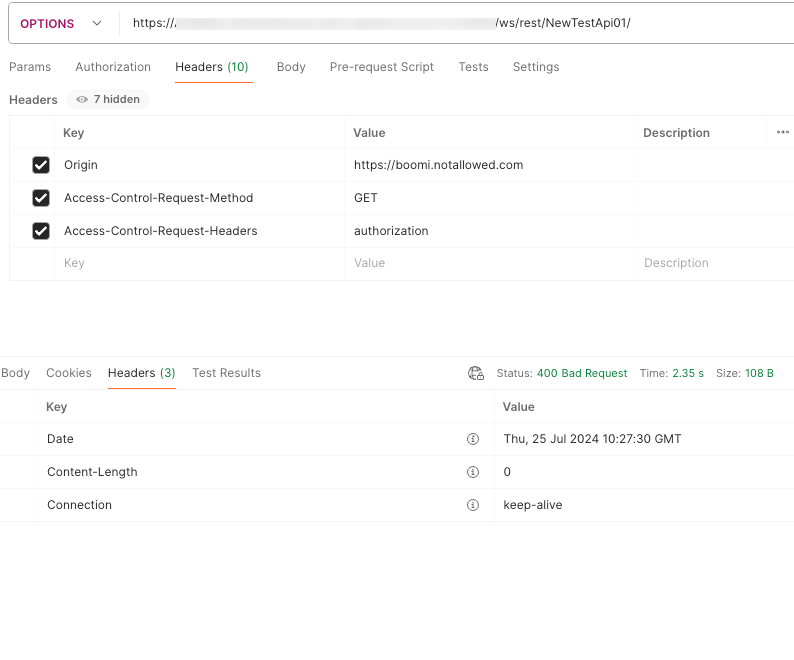Screen dimensions: 794x660
Task: Click the 400 Bad Request status text
Action: (x=582, y=373)
